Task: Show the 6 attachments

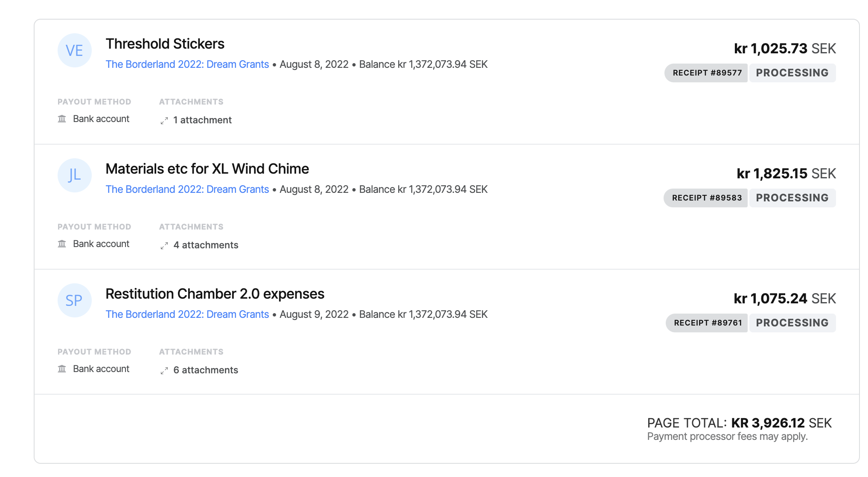Action: 206,370
